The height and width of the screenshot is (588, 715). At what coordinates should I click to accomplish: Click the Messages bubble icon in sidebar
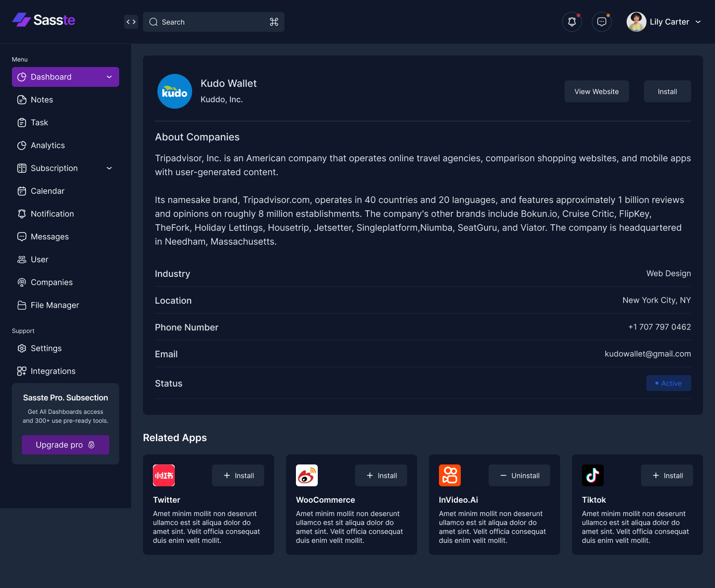click(22, 237)
